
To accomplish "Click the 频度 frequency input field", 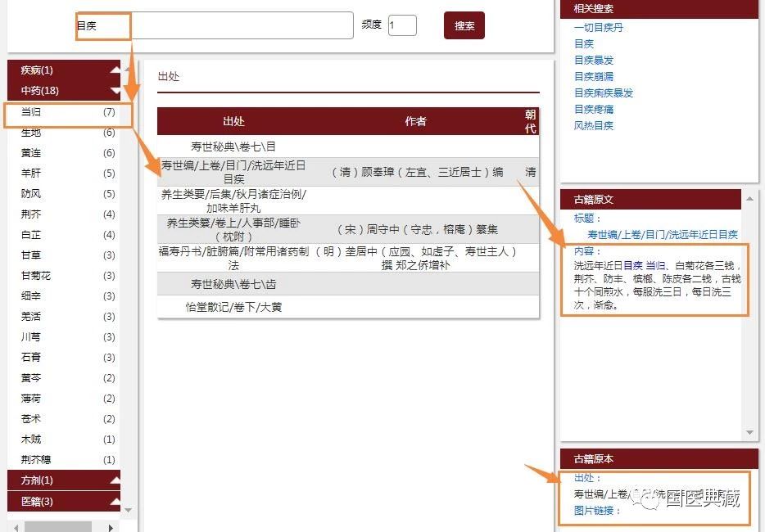I will tap(402, 25).
